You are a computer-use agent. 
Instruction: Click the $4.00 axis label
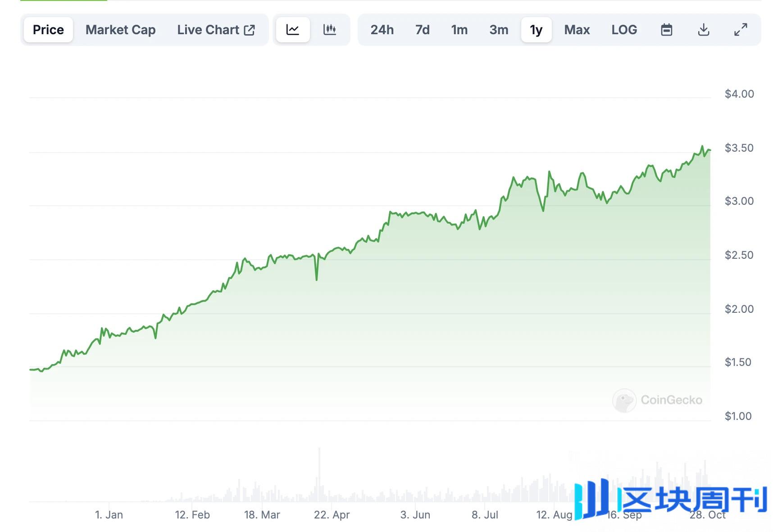(739, 94)
